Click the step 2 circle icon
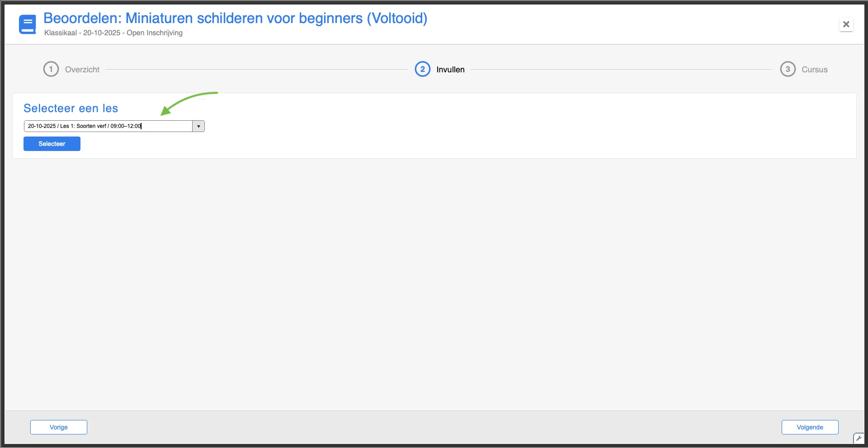868x448 pixels. pyautogui.click(x=423, y=69)
